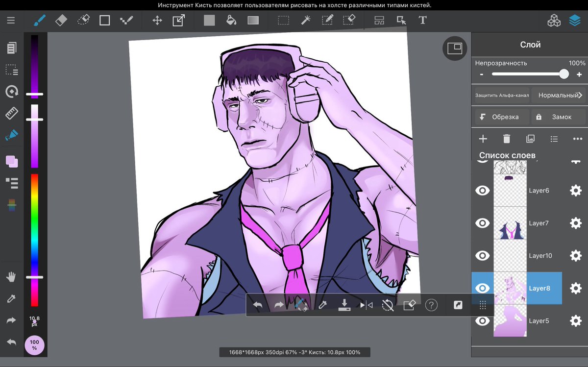Image resolution: width=588 pixels, height=367 pixels.
Task: Open layer panel three-dots more menu
Action: click(577, 139)
